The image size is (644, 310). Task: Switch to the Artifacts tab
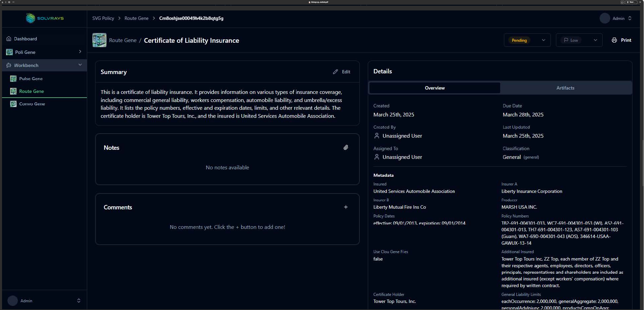565,88
